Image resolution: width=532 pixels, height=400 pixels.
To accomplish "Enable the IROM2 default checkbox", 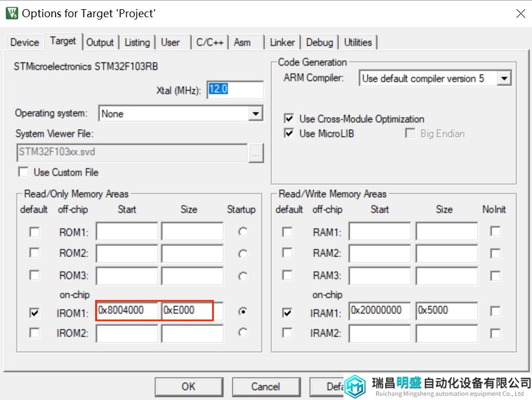I will (x=34, y=332).
